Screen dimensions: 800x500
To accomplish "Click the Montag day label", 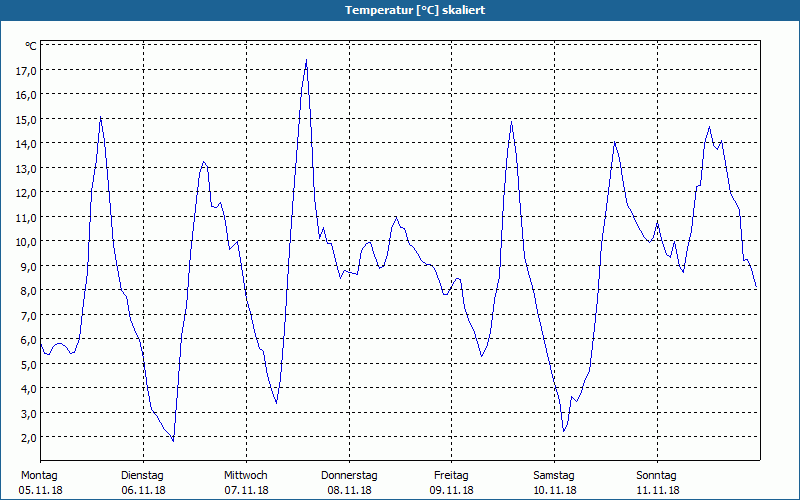I will (39, 476).
